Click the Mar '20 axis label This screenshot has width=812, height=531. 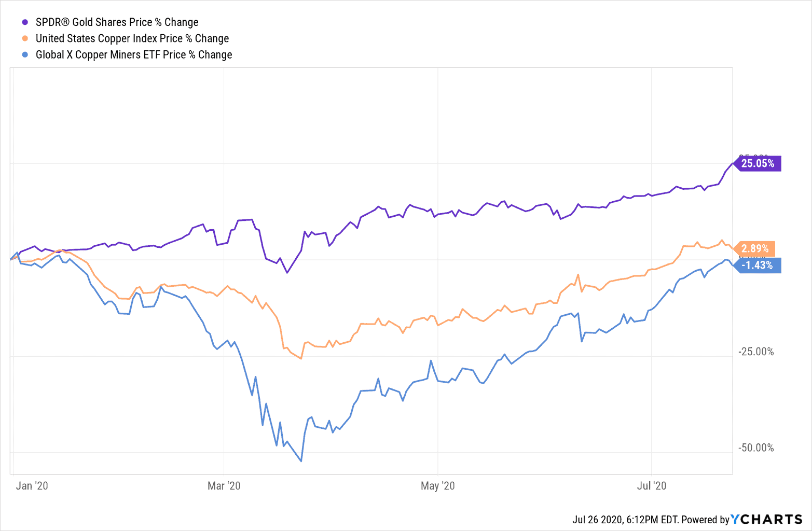click(x=224, y=485)
